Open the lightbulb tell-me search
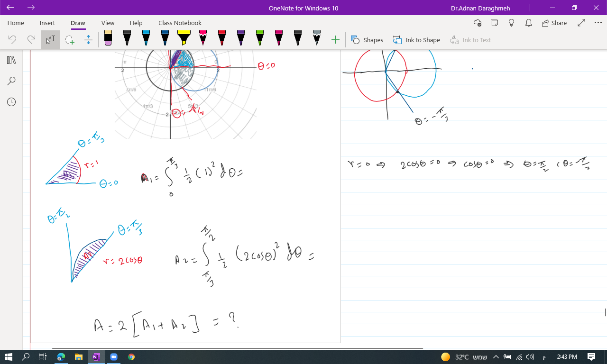The image size is (607, 364). click(512, 23)
